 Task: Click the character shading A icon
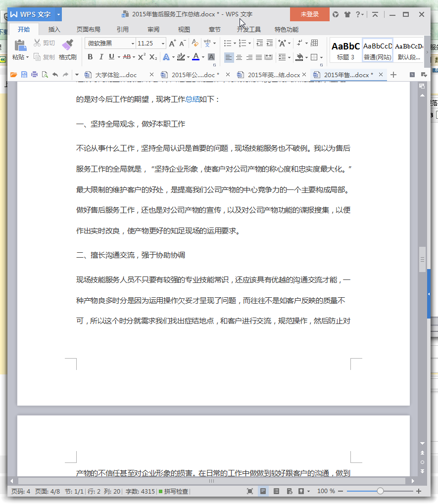pyautogui.click(x=211, y=57)
